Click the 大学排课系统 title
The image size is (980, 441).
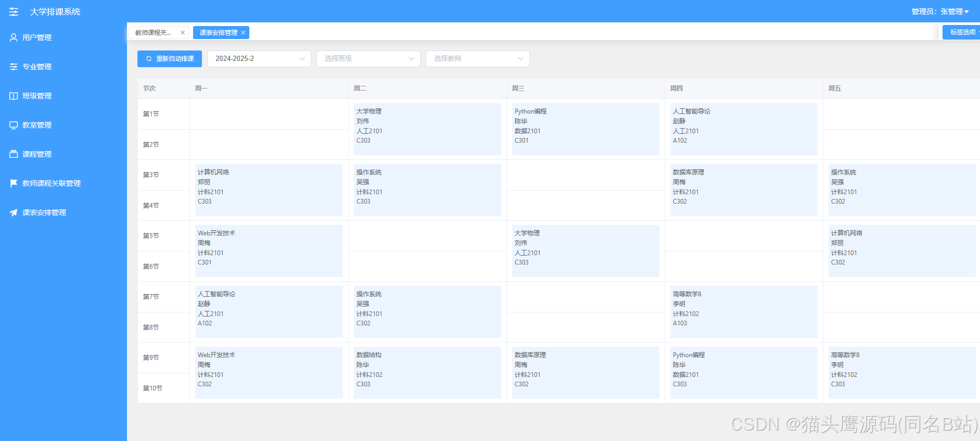55,11
